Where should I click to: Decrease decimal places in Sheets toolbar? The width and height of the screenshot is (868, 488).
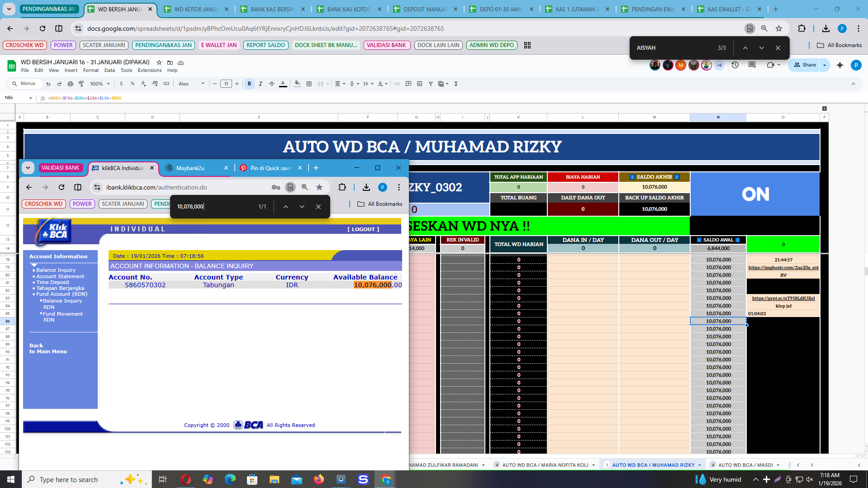click(x=143, y=84)
